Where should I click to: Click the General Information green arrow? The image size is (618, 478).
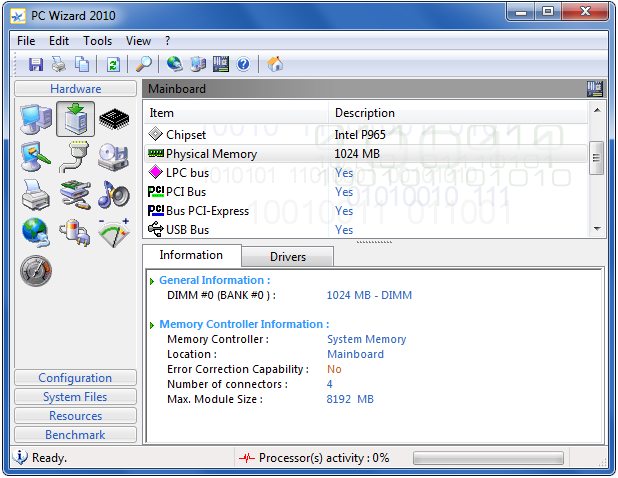(x=152, y=281)
